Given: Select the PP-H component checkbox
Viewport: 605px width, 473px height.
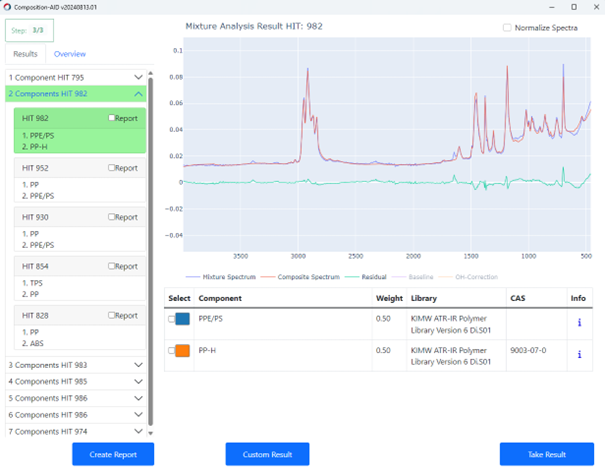Looking at the screenshot, I should click(x=171, y=350).
